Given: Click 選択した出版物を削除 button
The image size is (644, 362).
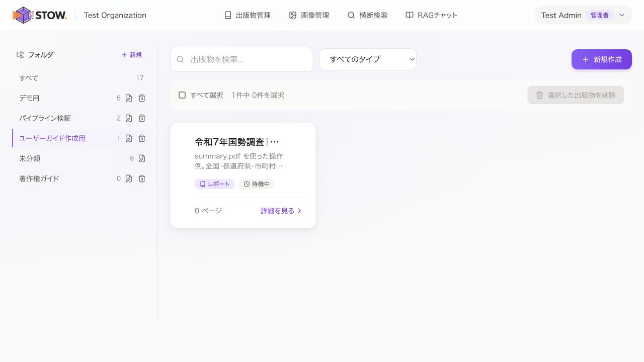Looking at the screenshot, I should [x=576, y=95].
